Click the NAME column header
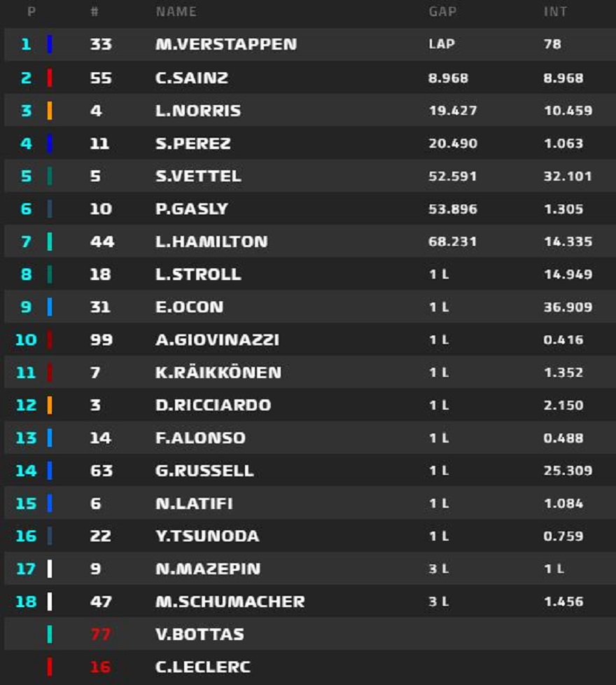 [176, 12]
